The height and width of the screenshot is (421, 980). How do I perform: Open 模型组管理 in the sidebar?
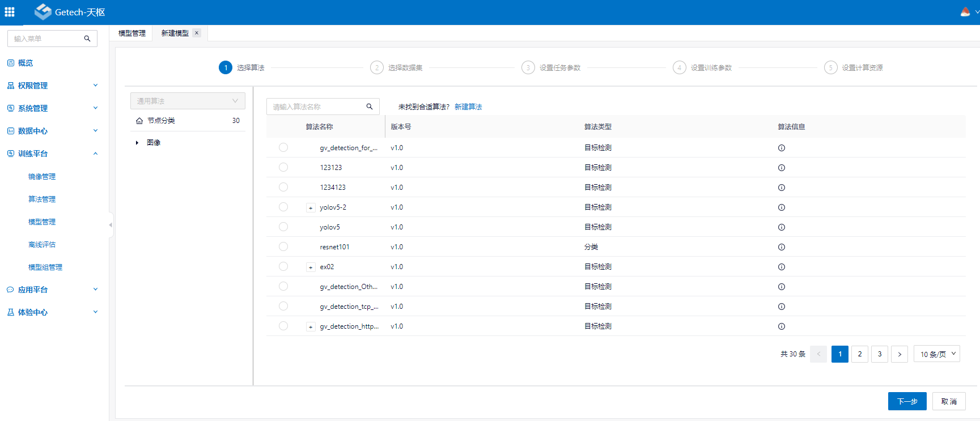click(45, 267)
